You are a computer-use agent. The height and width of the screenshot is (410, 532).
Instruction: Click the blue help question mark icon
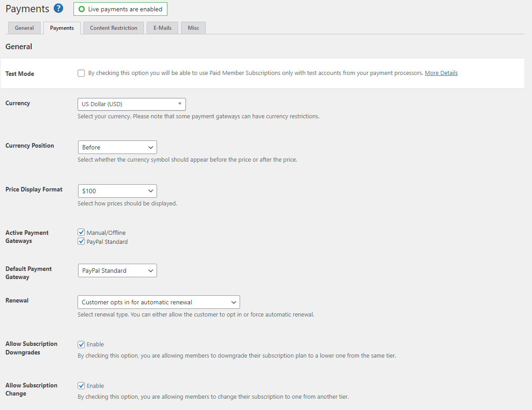(58, 9)
